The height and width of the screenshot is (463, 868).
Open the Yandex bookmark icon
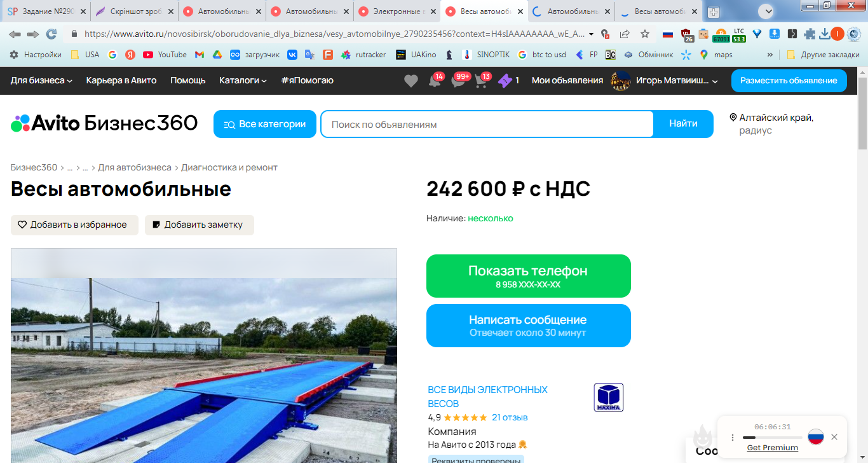click(x=130, y=55)
